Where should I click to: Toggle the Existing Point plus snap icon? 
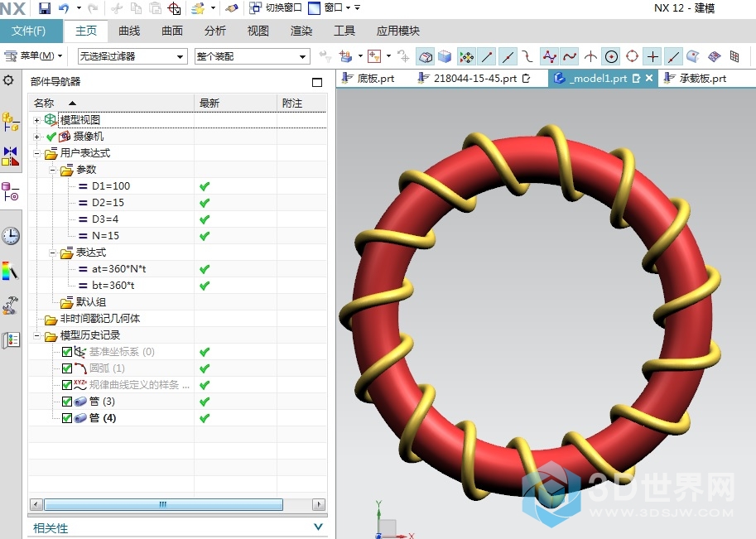click(652, 57)
